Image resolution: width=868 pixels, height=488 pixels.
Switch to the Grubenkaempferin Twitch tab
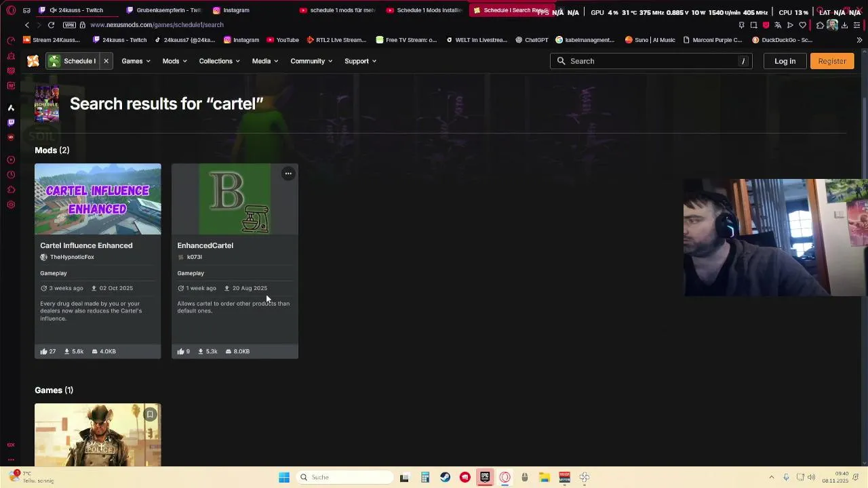coord(164,10)
